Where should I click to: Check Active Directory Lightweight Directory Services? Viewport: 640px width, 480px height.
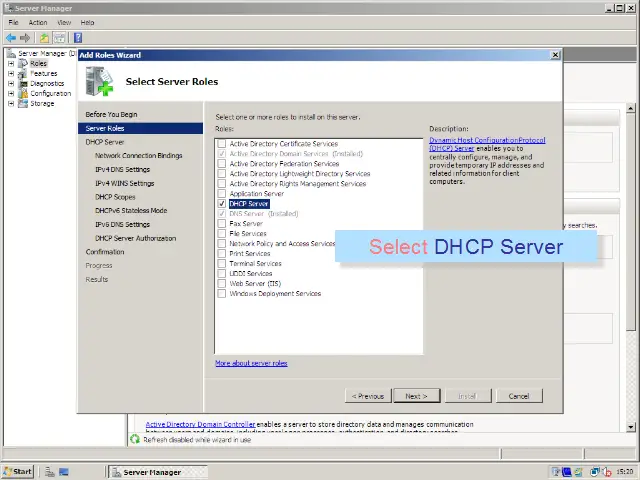click(222, 173)
